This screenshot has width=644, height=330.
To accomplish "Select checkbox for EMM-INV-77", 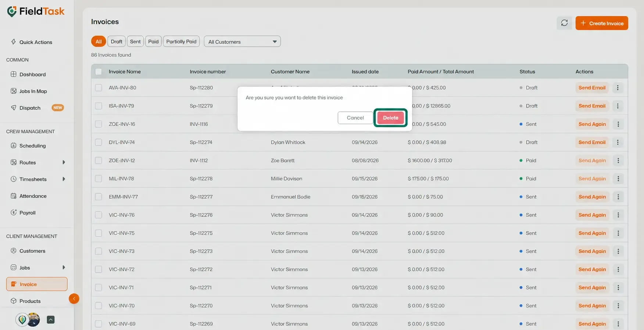I will [x=99, y=197].
